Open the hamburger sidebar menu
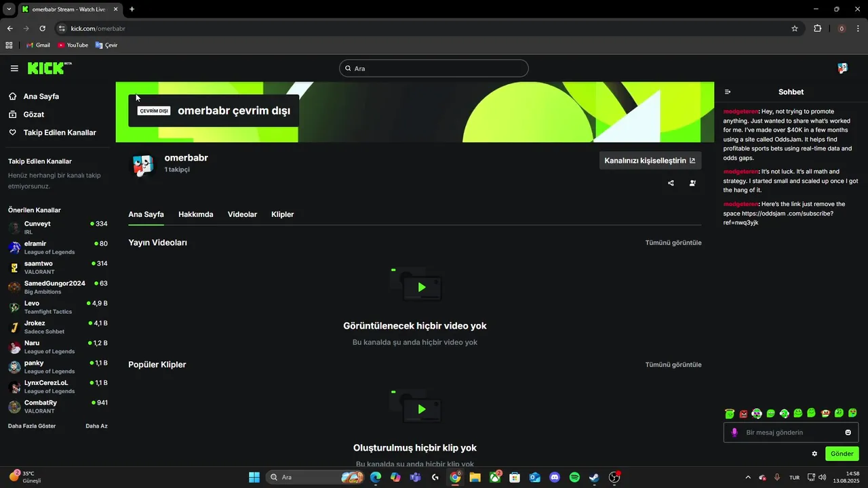Image resolution: width=868 pixels, height=488 pixels. [14, 68]
